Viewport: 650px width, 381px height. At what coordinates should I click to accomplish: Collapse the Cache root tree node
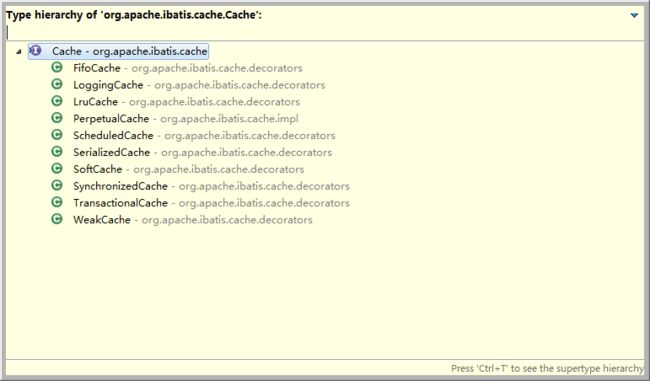pos(18,52)
